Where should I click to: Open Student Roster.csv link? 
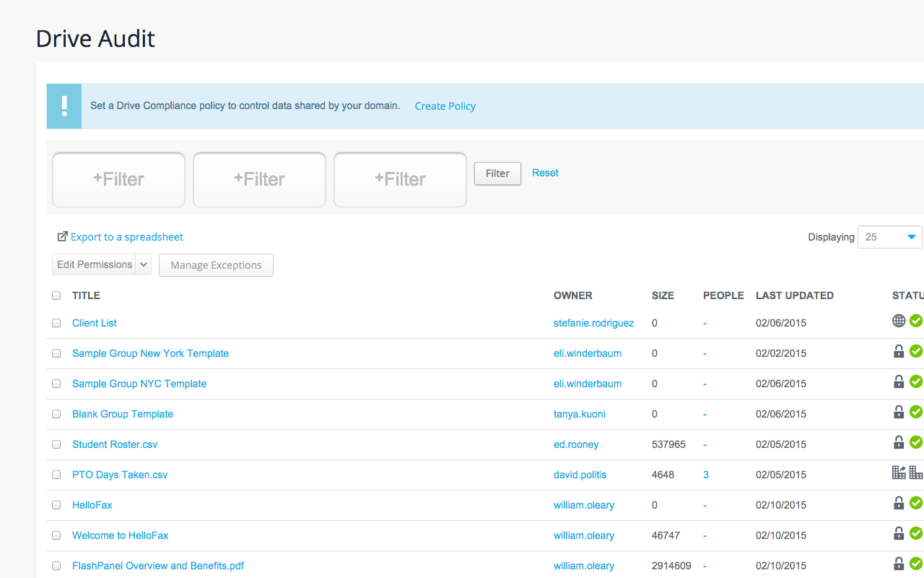pyautogui.click(x=115, y=444)
